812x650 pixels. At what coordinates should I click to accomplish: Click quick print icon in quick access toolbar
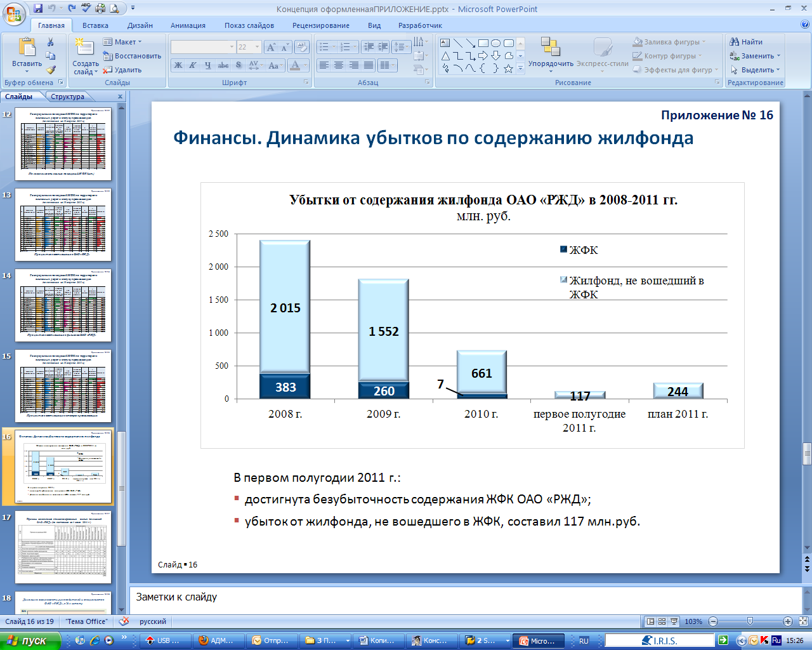click(100, 9)
